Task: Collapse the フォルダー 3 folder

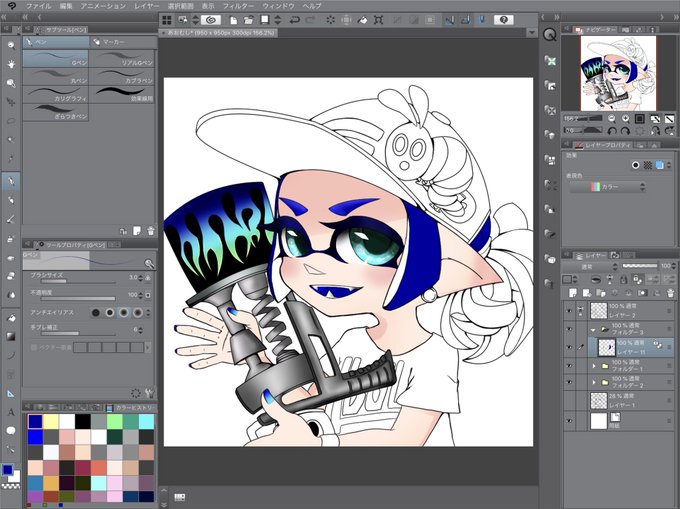Action: coord(593,330)
